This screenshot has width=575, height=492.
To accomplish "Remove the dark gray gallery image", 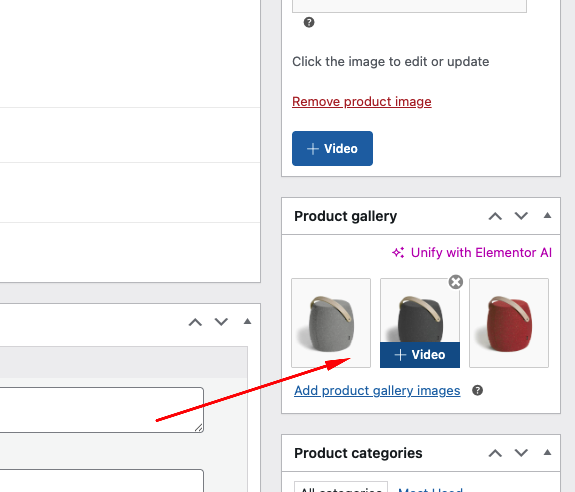I will click(455, 282).
